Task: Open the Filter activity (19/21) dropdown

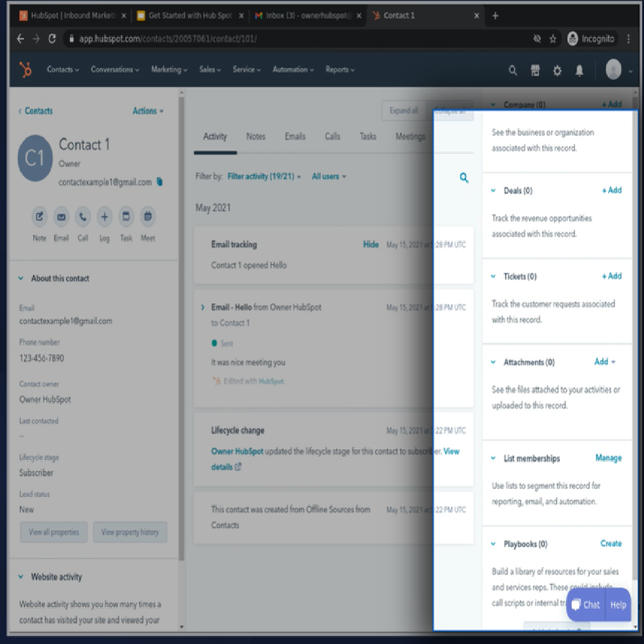Action: pyautogui.click(x=264, y=176)
